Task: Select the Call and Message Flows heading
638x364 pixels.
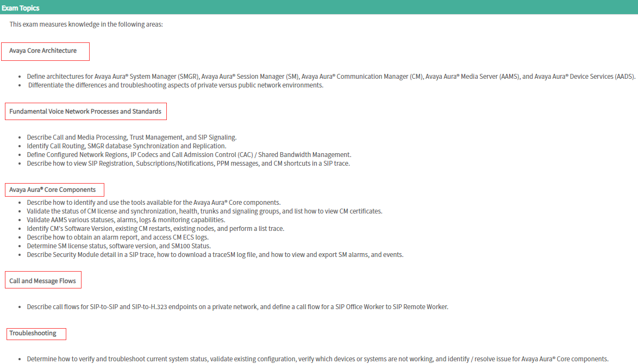Action: 42,281
